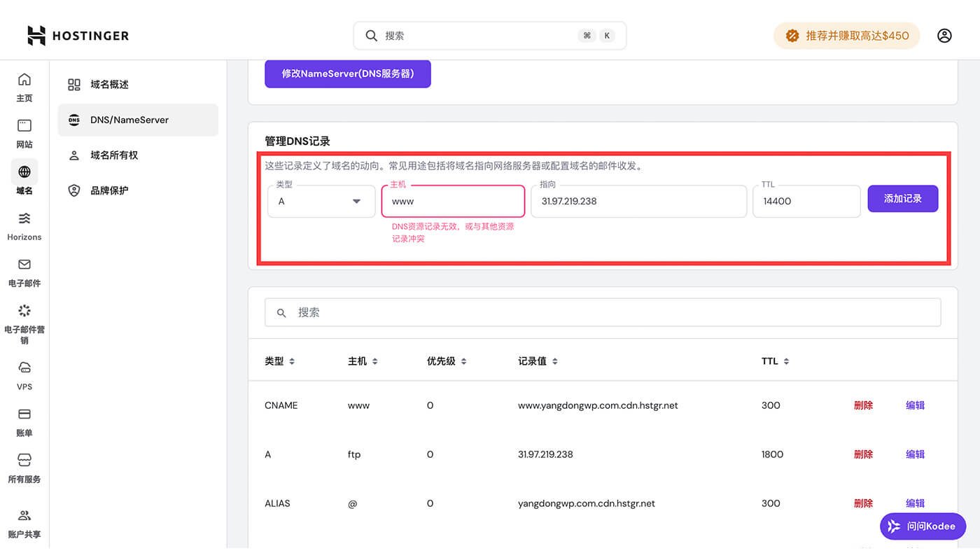Open the record 类型 dropdown showing A
980x560 pixels.
(321, 201)
